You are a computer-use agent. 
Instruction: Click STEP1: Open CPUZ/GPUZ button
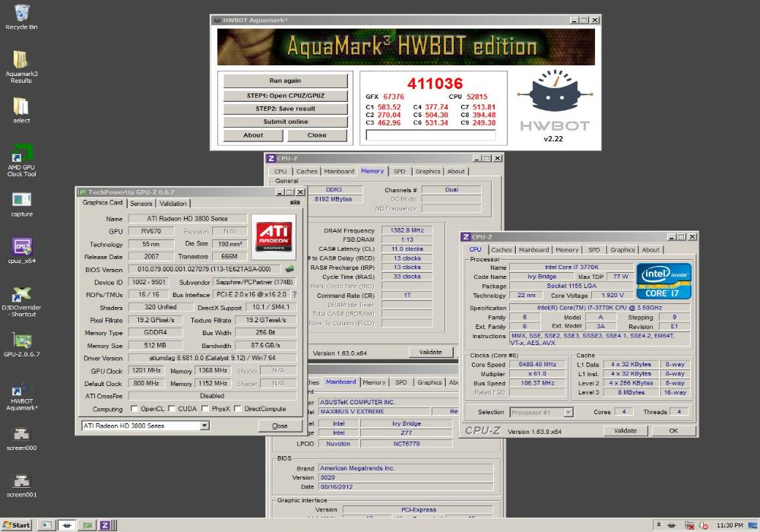[285, 96]
